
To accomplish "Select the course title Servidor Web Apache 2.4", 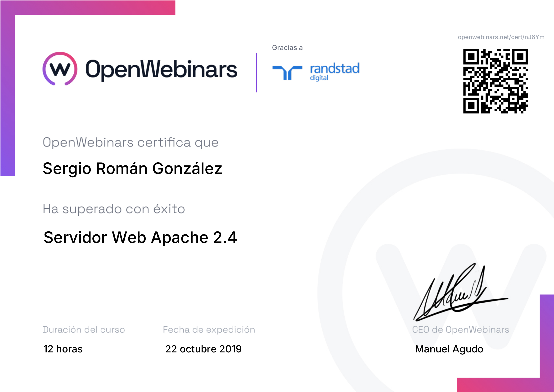I will 140,237.
